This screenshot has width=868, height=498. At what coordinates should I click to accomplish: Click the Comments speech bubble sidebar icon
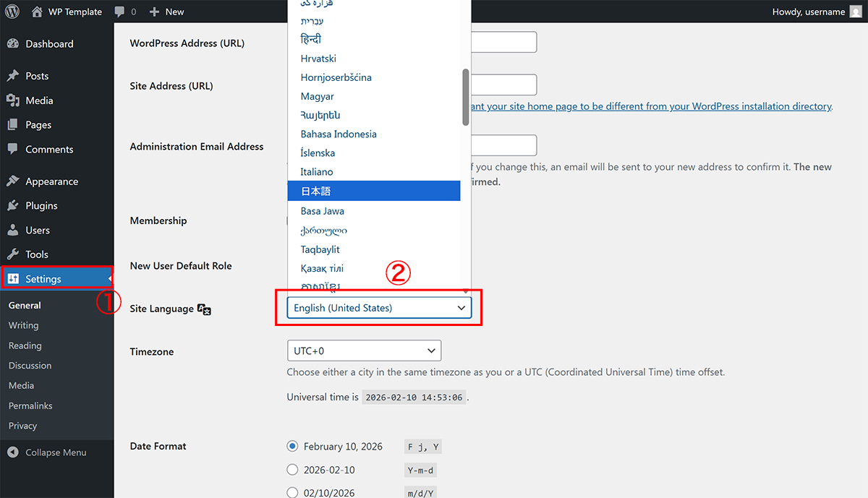coord(13,150)
